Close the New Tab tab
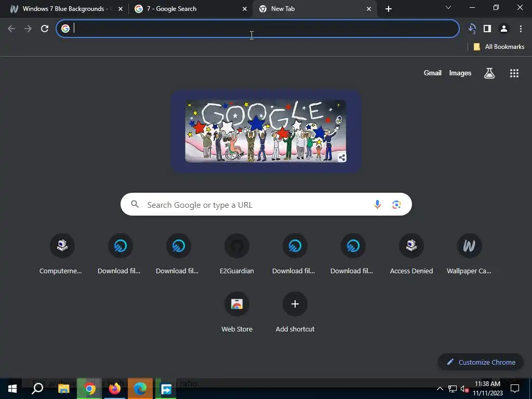This screenshot has height=399, width=532. pos(369,9)
